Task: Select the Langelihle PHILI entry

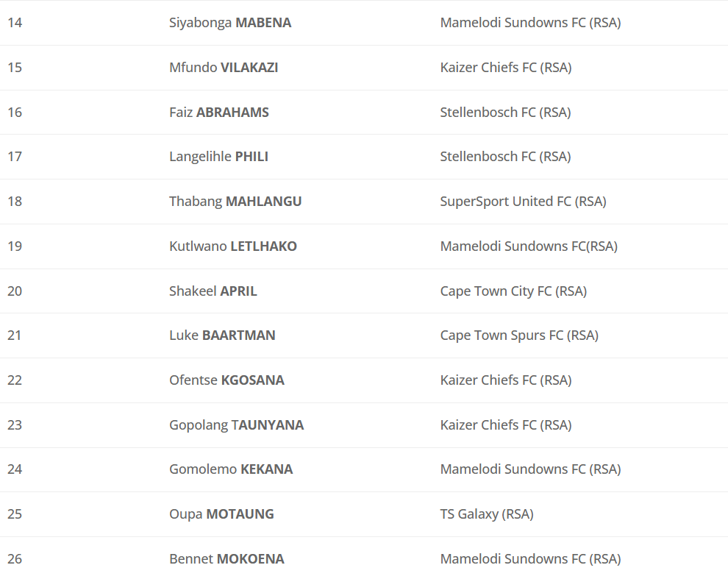Action: (218, 157)
